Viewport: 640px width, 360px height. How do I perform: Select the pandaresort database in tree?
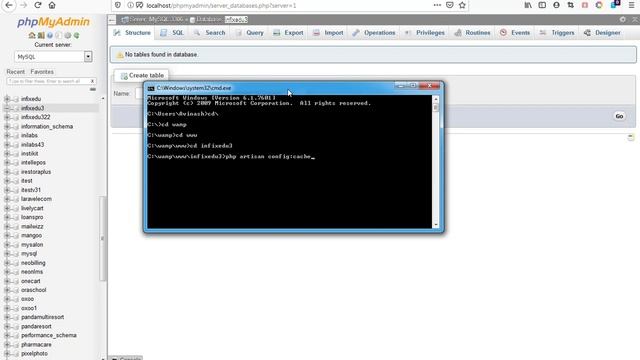coord(36,327)
